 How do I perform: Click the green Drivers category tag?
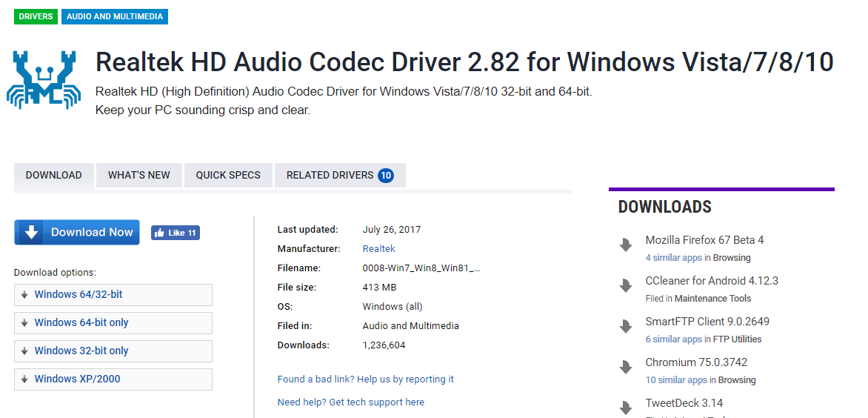pos(36,16)
